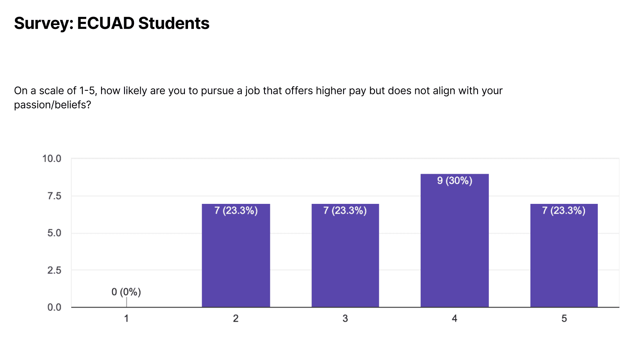Viewport: 644px width, 342px height.
Task: Select the '7 (23.3%)' label on bar 5
Action: click(x=564, y=211)
